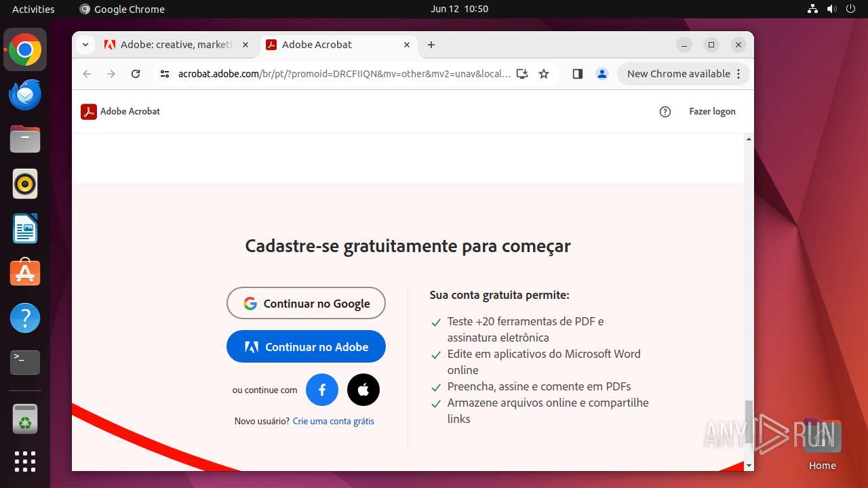Image resolution: width=868 pixels, height=488 pixels.
Task: Expand tab search dropdown
Action: point(85,45)
